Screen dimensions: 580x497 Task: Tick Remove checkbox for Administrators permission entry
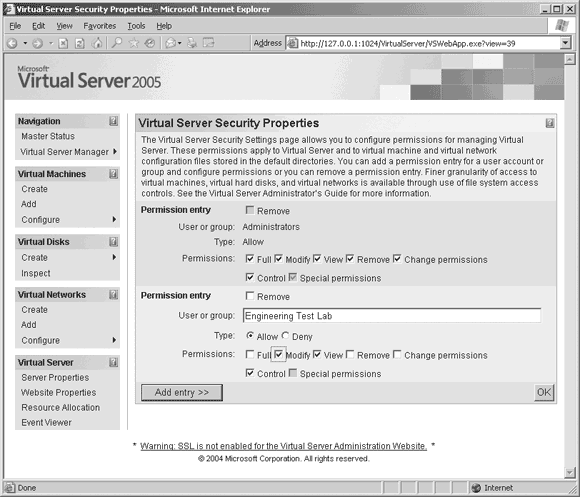(250, 210)
